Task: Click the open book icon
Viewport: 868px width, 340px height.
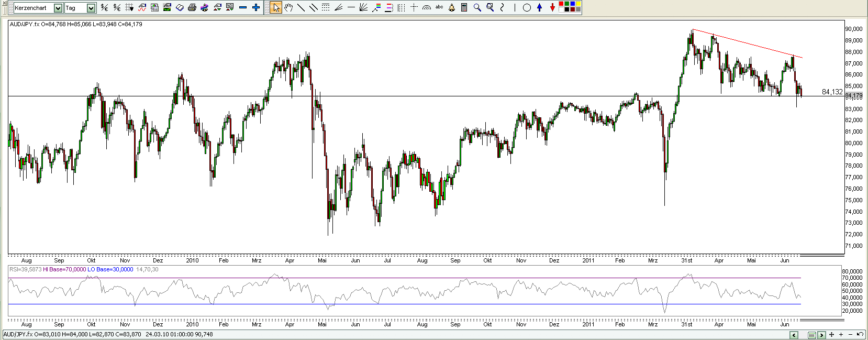Action: click(180, 7)
